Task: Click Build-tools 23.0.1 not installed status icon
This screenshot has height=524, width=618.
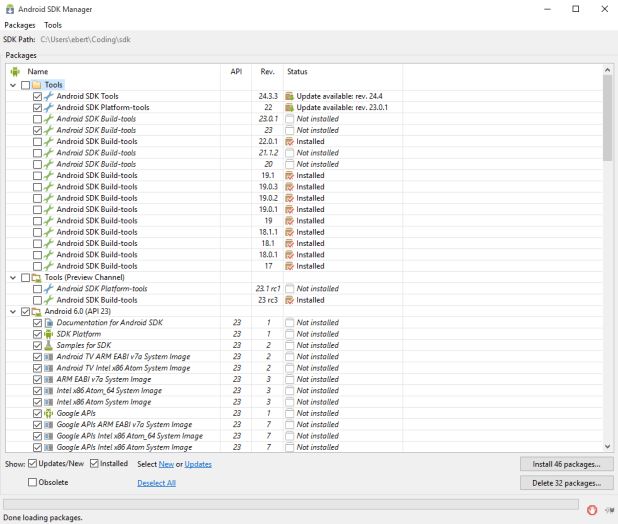Action: click(290, 119)
